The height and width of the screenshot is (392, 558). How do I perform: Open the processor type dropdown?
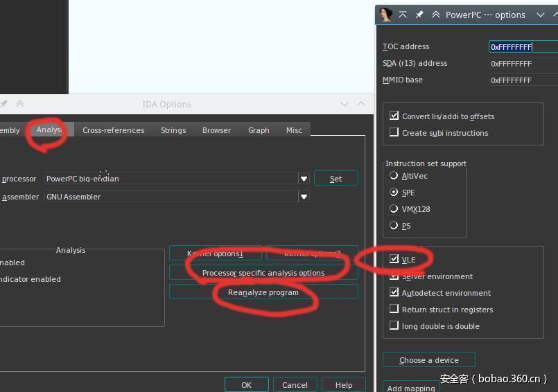pyautogui.click(x=304, y=179)
